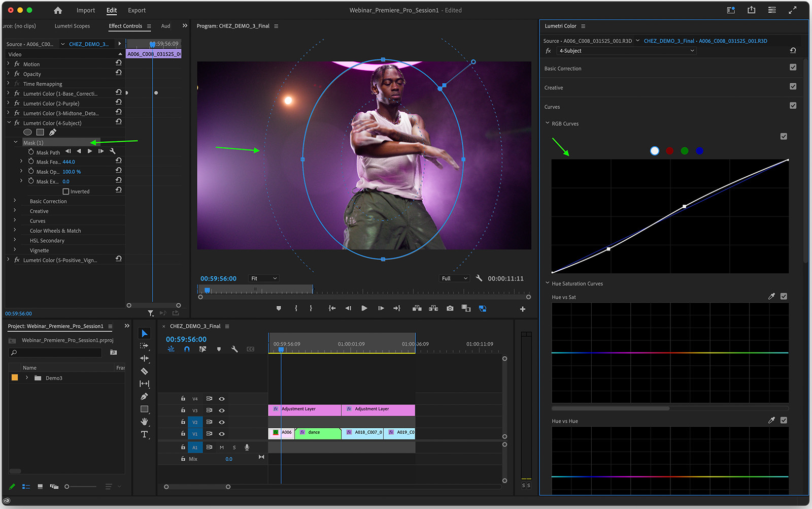Viewport: 812px width, 509px height.
Task: Select the Razor tool
Action: coord(145,371)
